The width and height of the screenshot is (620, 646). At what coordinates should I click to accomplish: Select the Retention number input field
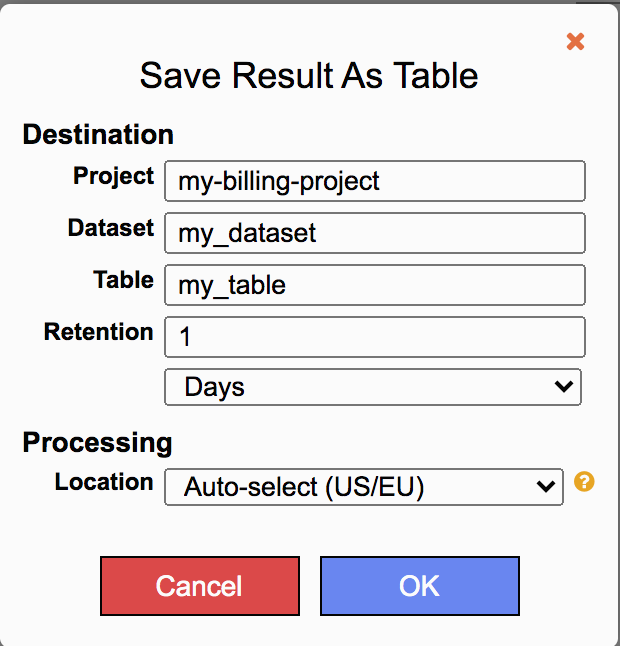374,337
